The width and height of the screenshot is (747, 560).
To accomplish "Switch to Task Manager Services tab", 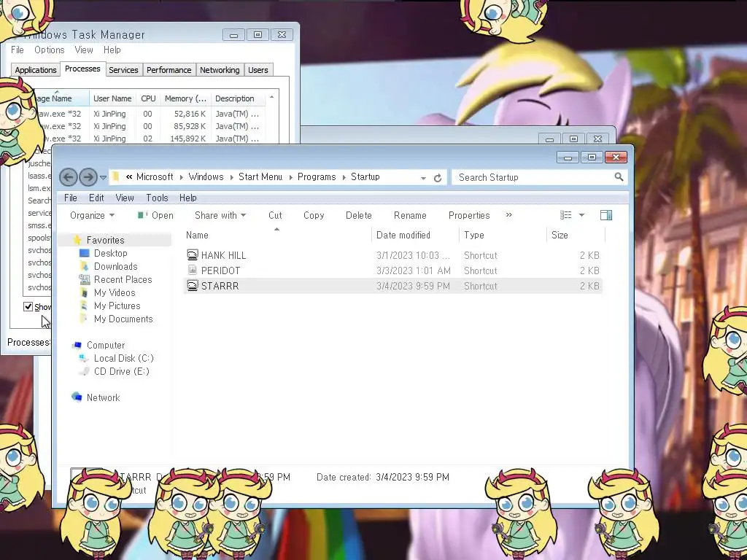I will [123, 70].
